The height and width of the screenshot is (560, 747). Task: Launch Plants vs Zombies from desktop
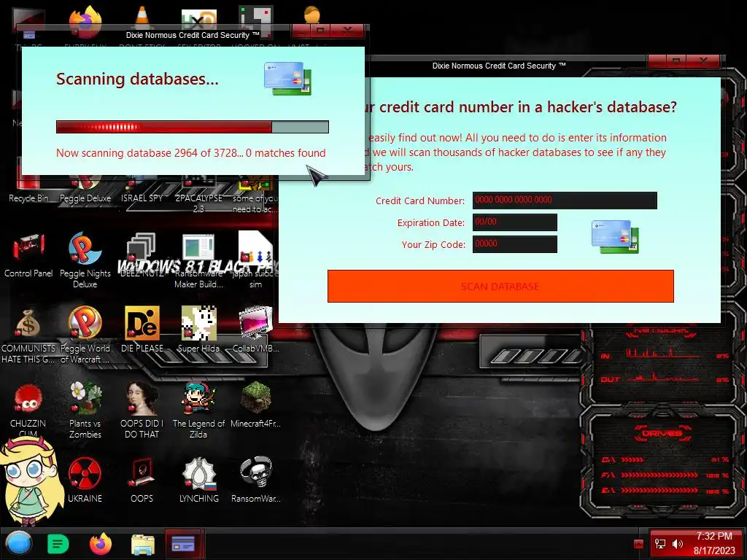85,410
